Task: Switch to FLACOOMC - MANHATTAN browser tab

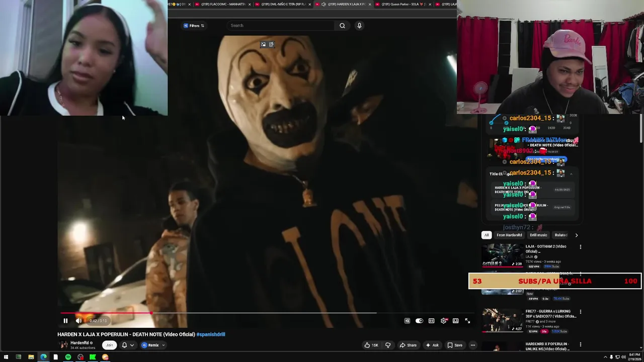Action: pyautogui.click(x=223, y=4)
